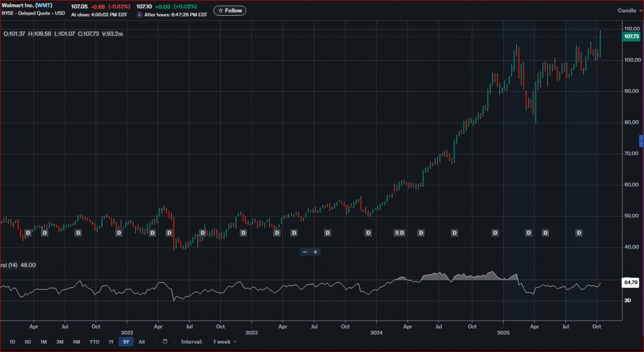Click the rsi (14) indicator label
The image size is (644, 352).
click(10, 265)
